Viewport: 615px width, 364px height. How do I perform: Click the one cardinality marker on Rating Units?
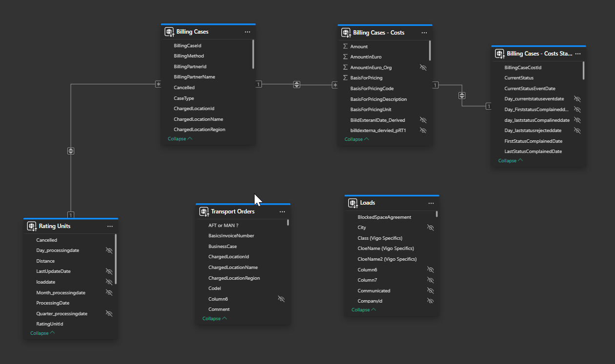[x=71, y=215]
